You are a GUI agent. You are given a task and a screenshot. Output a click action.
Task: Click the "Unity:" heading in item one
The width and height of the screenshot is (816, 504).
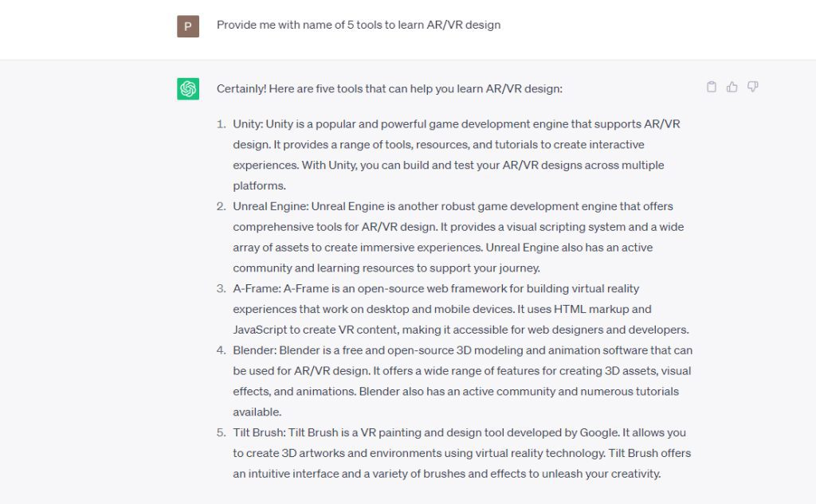click(x=248, y=124)
